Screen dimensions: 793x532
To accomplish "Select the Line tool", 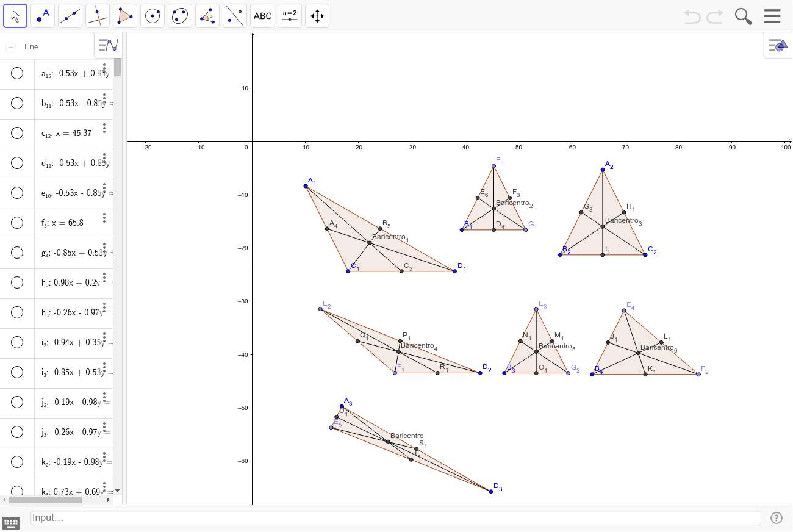I will click(x=70, y=16).
